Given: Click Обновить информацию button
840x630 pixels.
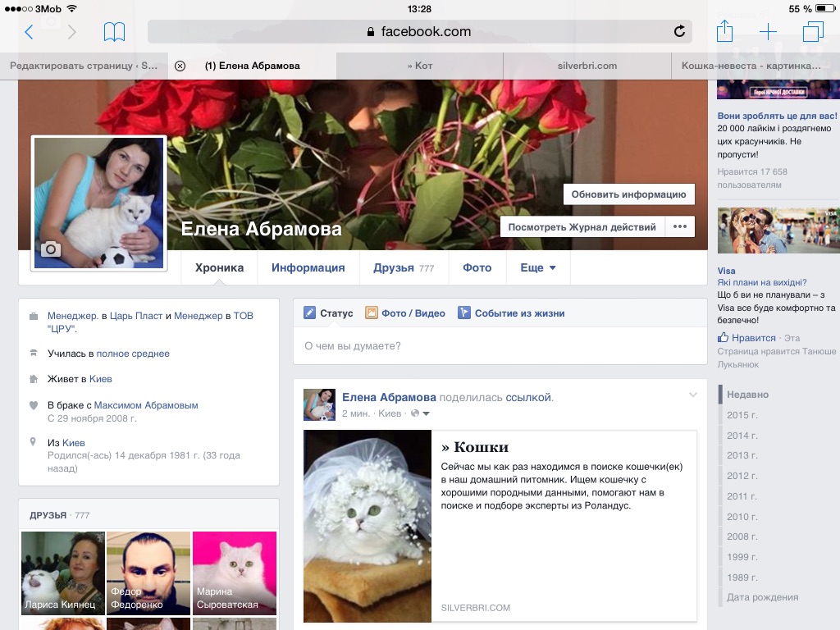Looking at the screenshot, I should click(x=629, y=194).
